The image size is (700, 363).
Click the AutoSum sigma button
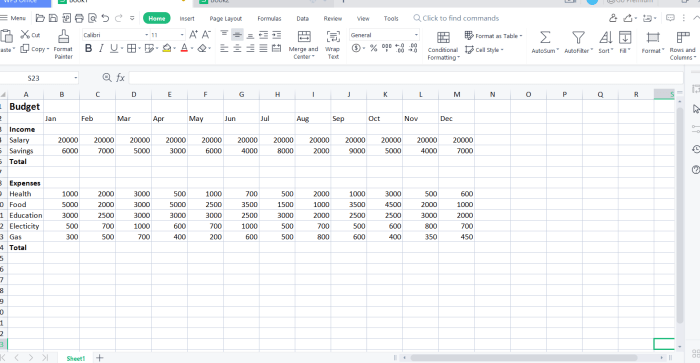coord(545,42)
